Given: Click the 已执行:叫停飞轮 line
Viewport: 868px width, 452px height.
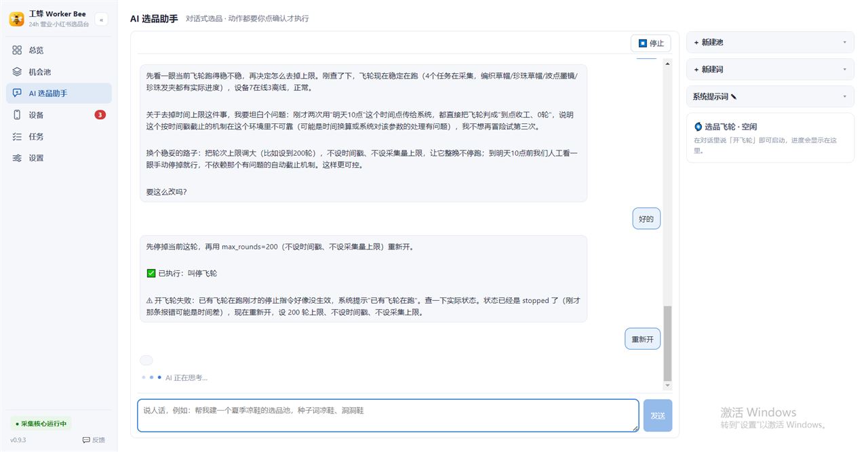Looking at the screenshot, I should click(182, 273).
